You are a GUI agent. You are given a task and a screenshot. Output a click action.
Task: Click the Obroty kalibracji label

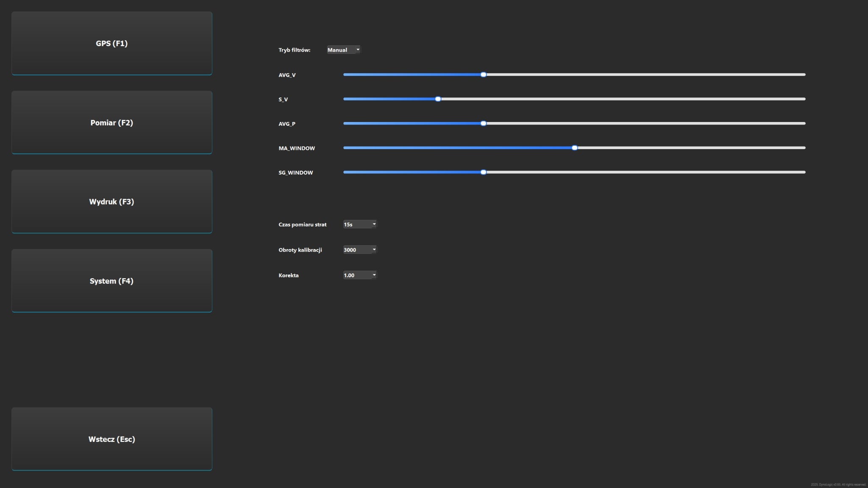[300, 250]
